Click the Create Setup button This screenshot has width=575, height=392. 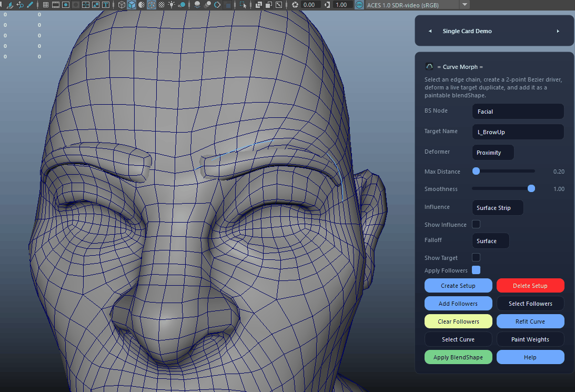tap(458, 286)
